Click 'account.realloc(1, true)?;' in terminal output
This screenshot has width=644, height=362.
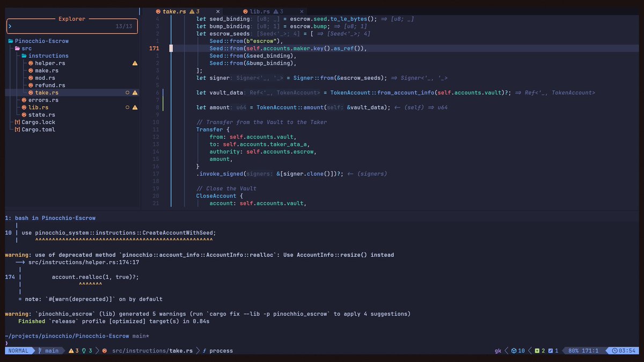click(x=96, y=277)
